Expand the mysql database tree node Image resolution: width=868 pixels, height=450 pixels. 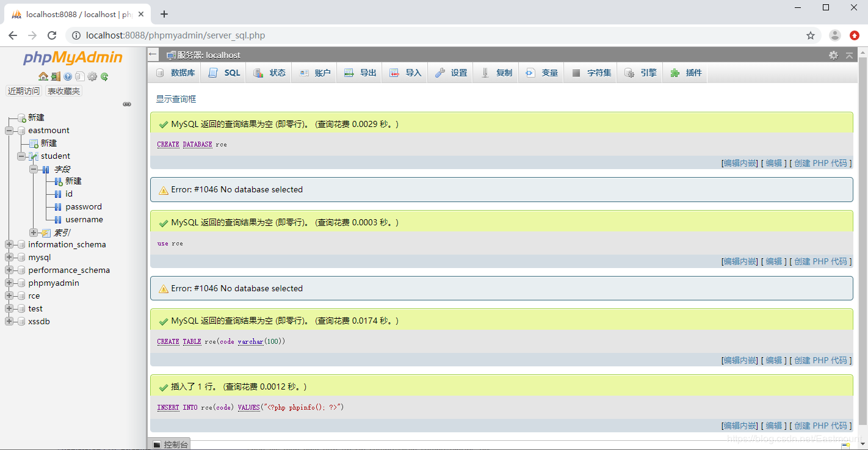[x=9, y=257]
